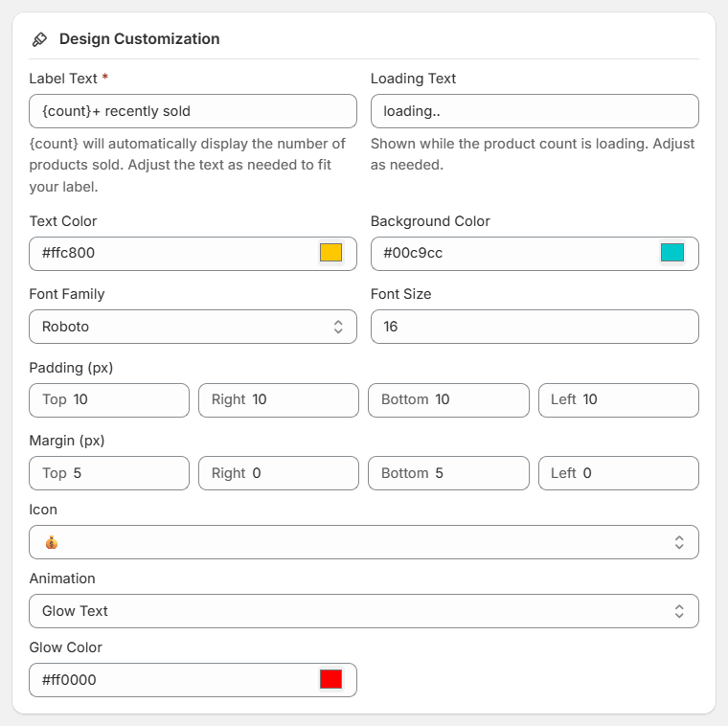Click the money bag emoji icon
This screenshot has height=726, width=728.
pos(52,542)
